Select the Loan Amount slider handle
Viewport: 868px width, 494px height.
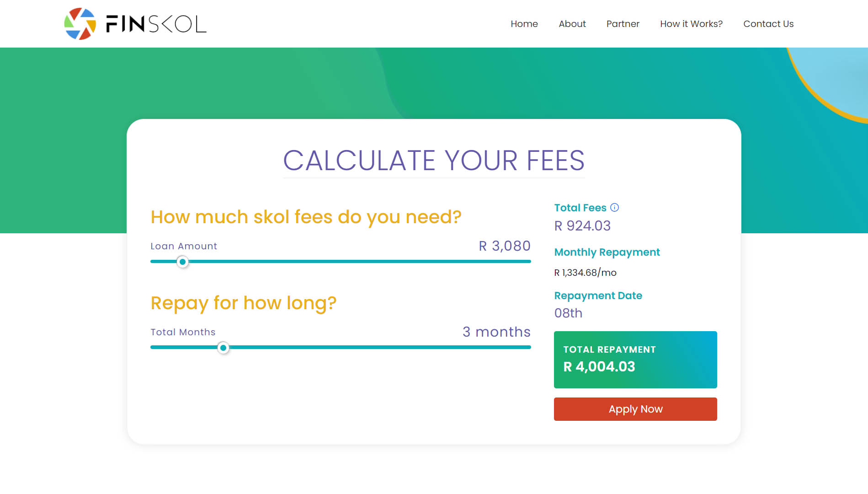click(182, 262)
